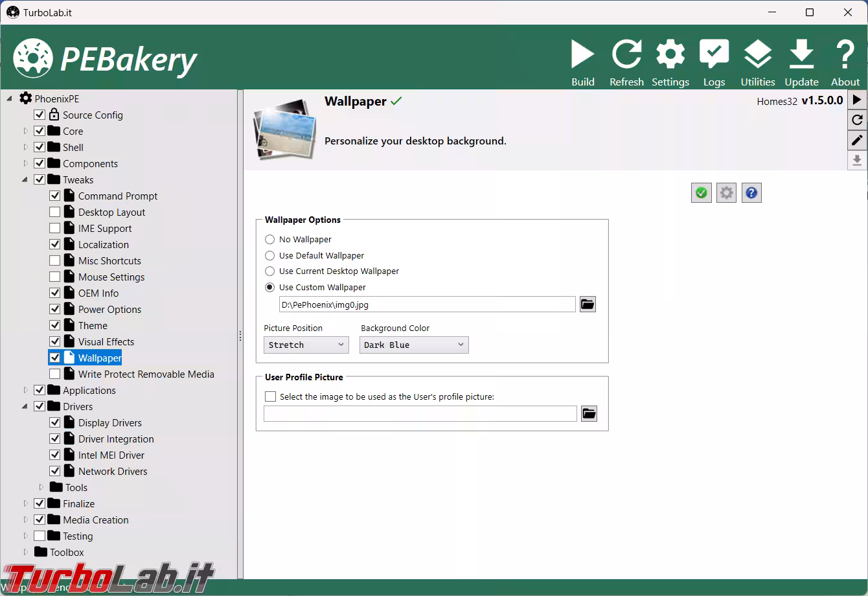Image resolution: width=868 pixels, height=596 pixels.
Task: Select the Theme script in tree
Action: [93, 326]
